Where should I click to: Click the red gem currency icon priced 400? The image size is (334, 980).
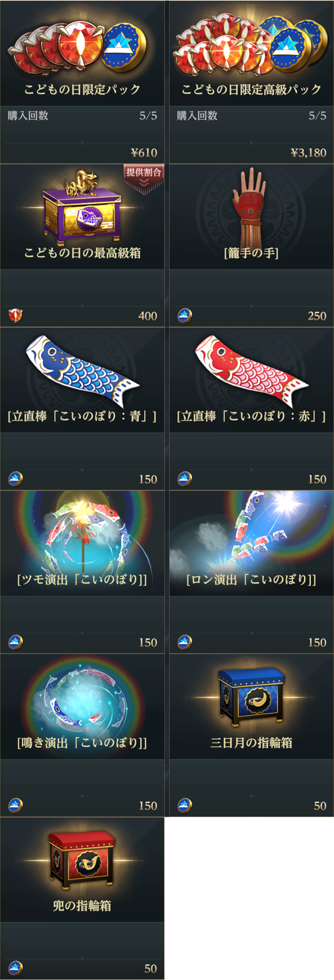pos(16,316)
